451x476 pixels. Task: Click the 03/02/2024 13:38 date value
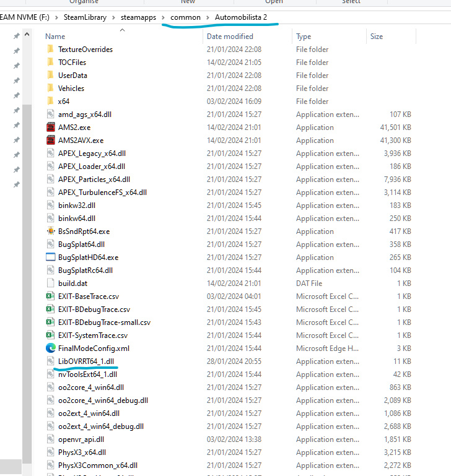pyautogui.click(x=234, y=439)
